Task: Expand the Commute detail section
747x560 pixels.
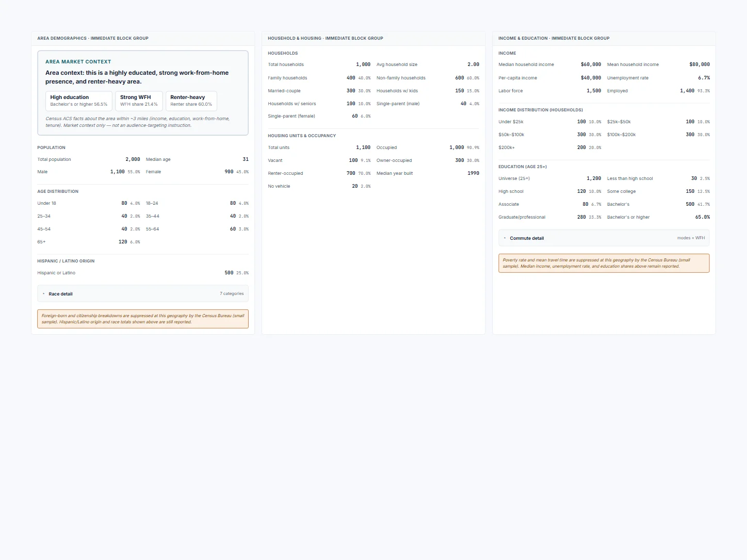Action: tap(604, 238)
